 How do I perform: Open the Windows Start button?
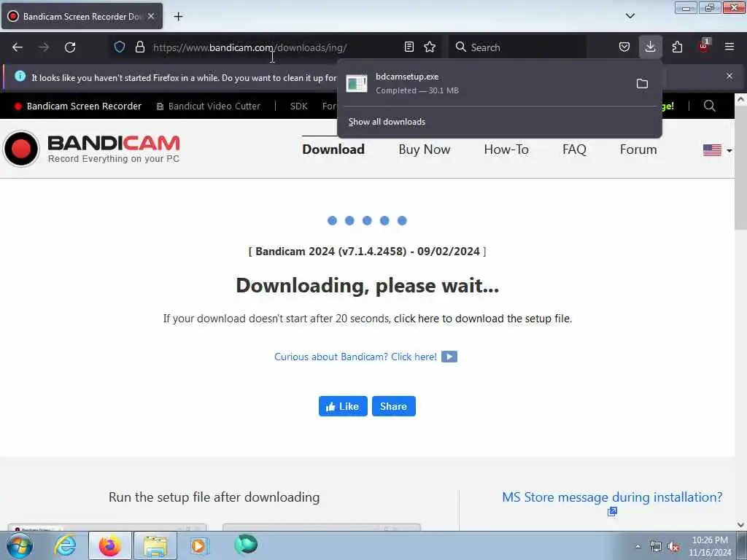(x=20, y=545)
